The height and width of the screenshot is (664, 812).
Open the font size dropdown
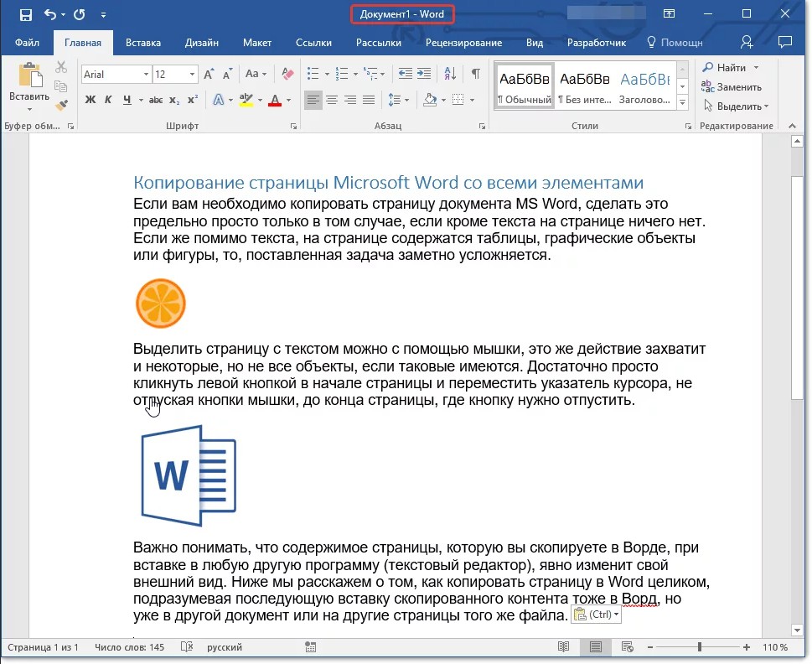(192, 75)
